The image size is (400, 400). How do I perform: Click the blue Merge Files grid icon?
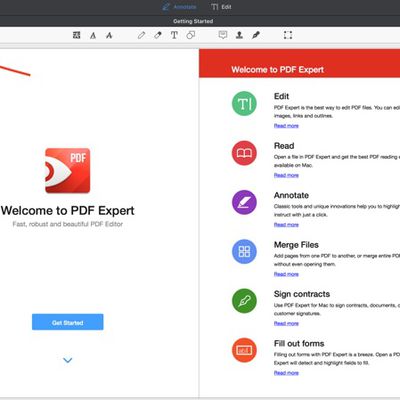coord(244,252)
